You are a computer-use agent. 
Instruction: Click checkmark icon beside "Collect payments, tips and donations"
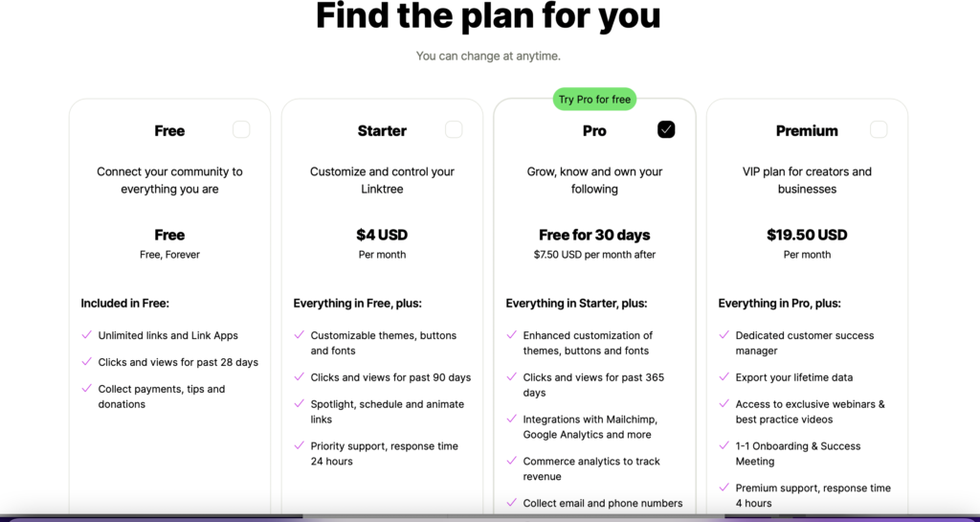pos(86,389)
